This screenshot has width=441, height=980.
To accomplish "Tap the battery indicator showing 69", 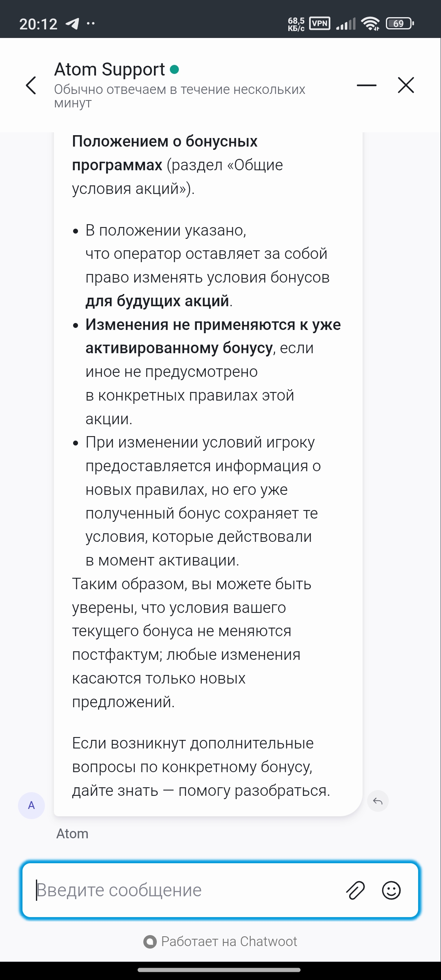I will point(400,24).
